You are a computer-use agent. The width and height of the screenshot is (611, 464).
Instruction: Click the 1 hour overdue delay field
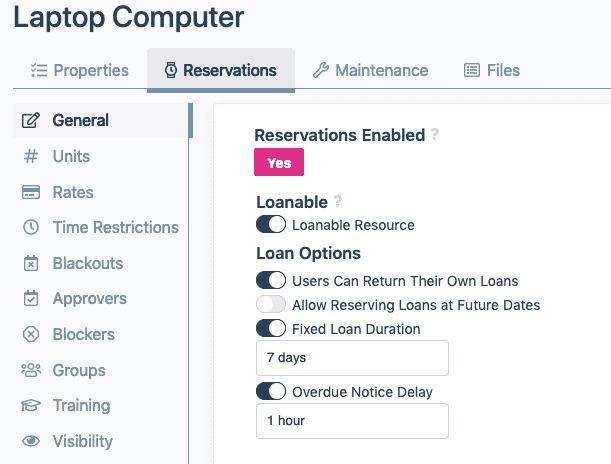(352, 421)
